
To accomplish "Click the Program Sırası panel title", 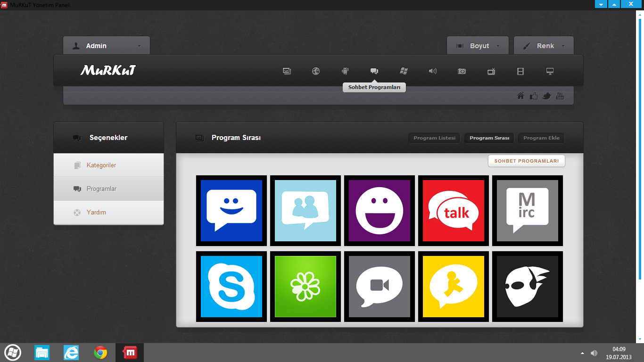I will [x=236, y=138].
